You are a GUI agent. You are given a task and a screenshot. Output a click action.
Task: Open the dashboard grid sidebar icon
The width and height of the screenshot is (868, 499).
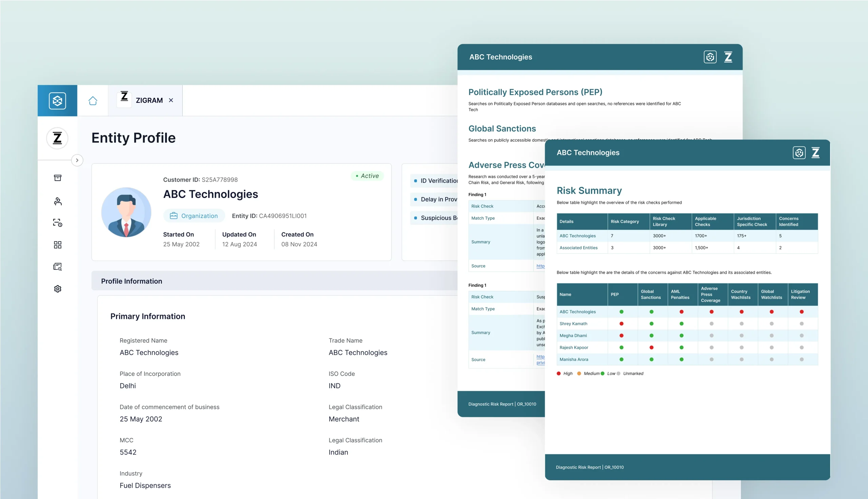[x=58, y=245]
